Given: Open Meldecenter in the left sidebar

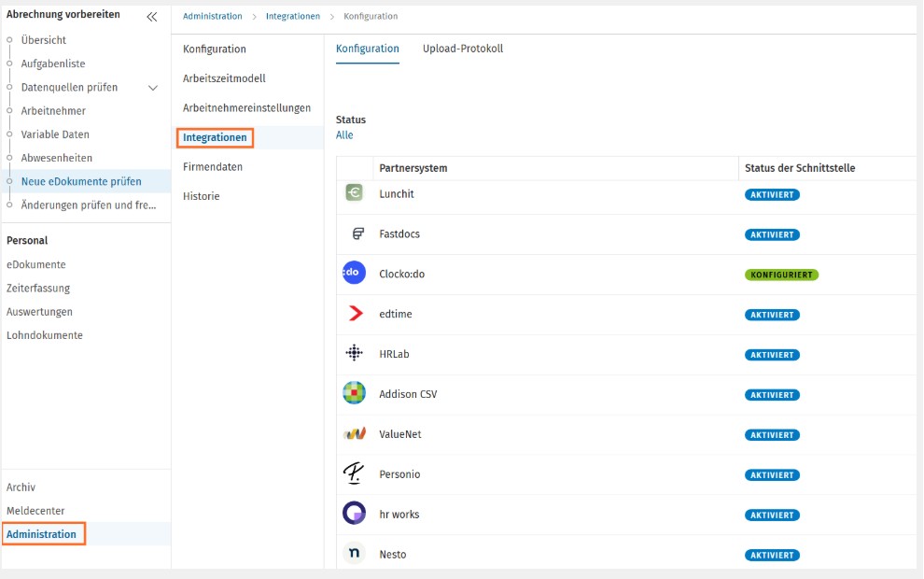Looking at the screenshot, I should click(x=35, y=511).
